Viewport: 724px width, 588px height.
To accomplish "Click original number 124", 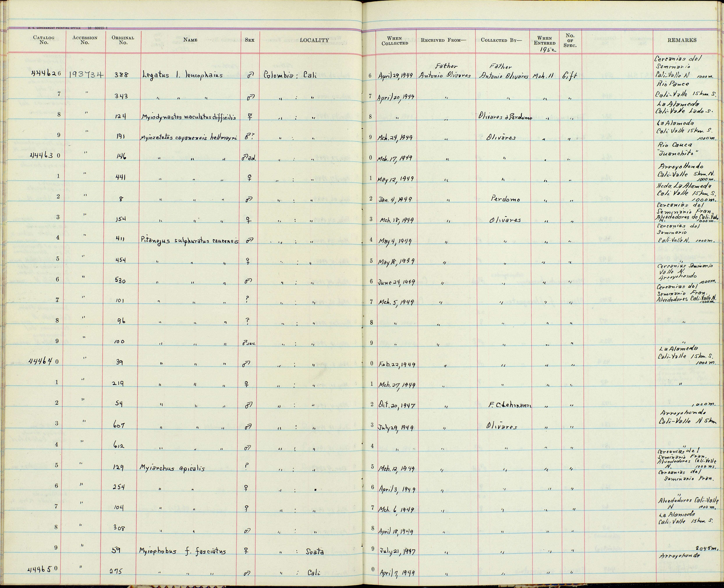I will coord(121,117).
